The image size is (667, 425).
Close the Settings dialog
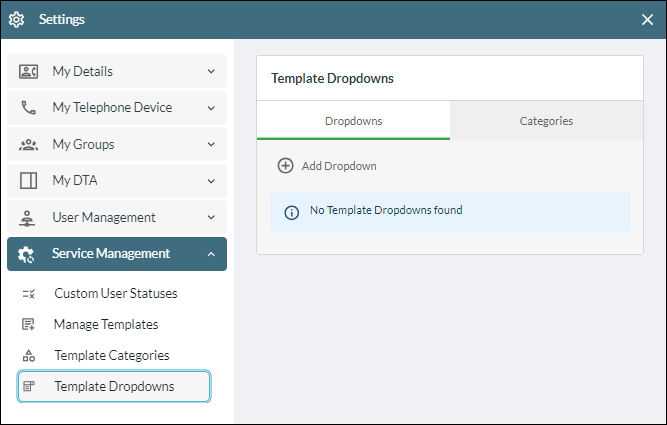pyautogui.click(x=647, y=20)
